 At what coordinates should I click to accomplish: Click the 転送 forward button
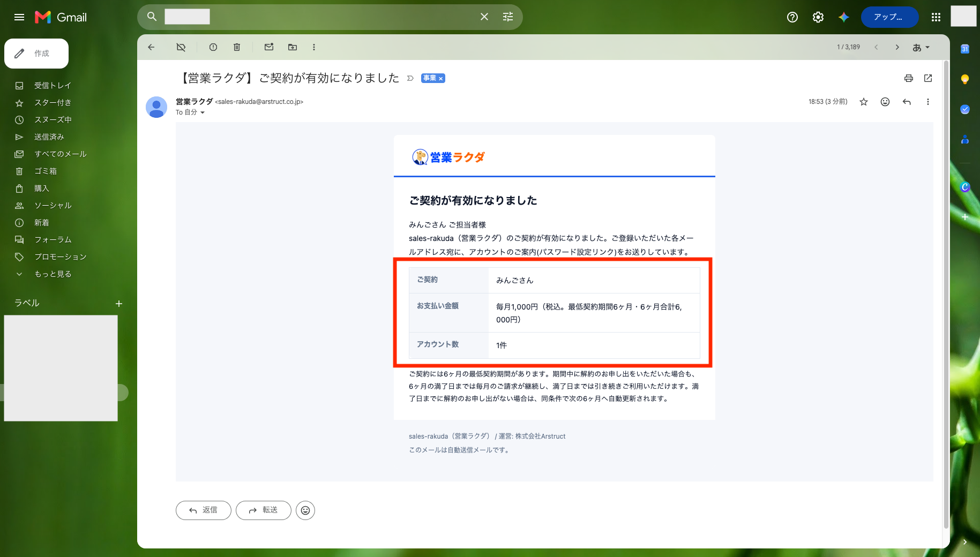pos(264,510)
